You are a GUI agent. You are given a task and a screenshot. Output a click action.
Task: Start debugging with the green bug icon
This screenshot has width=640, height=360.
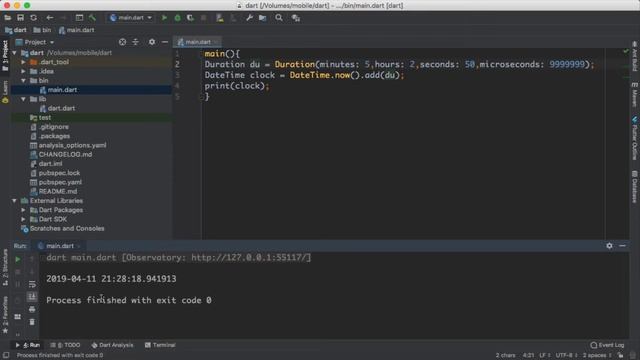pos(177,18)
